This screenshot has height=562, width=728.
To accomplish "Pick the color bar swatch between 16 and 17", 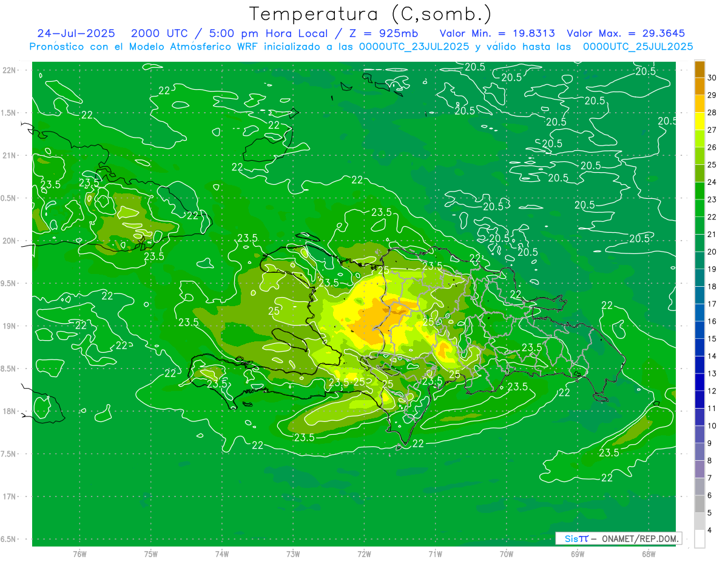I will [699, 313].
